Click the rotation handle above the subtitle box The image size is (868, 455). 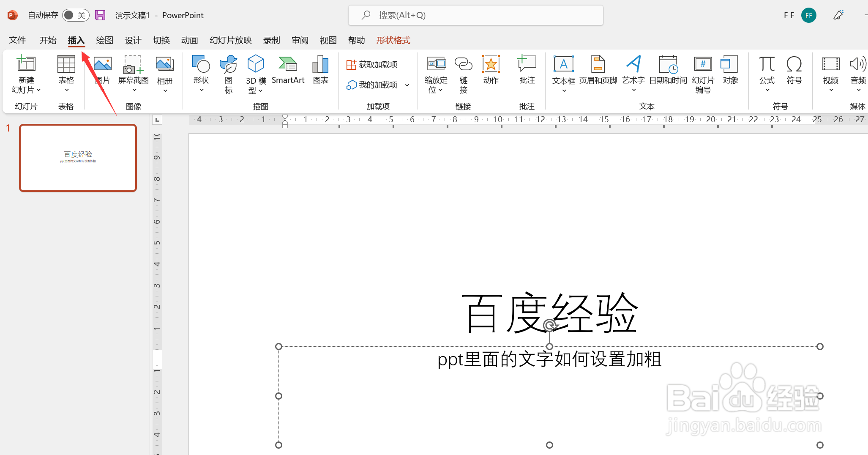tap(549, 325)
